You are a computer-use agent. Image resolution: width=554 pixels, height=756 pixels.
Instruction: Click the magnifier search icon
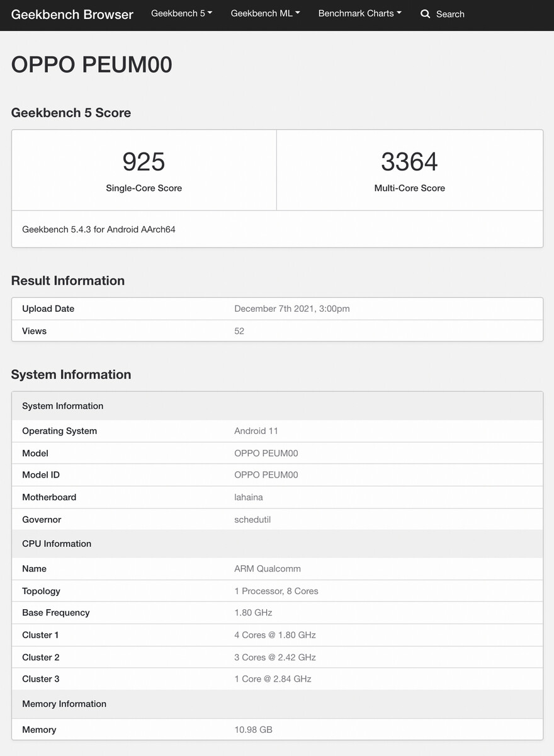[x=426, y=14]
